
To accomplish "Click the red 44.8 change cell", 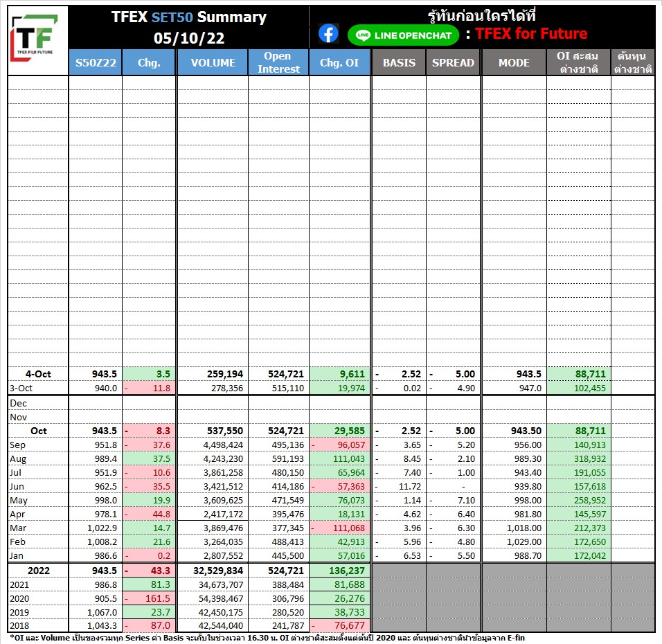I will pyautogui.click(x=149, y=515).
